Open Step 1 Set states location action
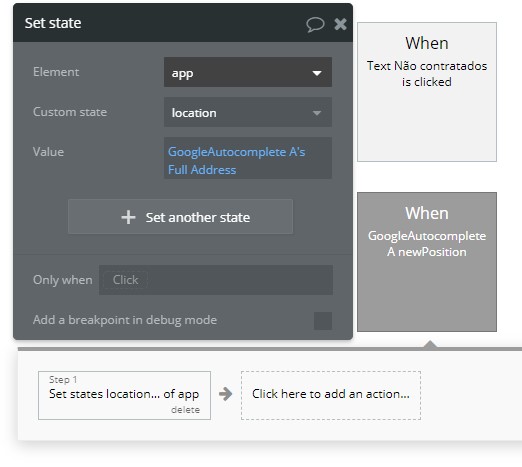This screenshot has width=522, height=467. 124,395
